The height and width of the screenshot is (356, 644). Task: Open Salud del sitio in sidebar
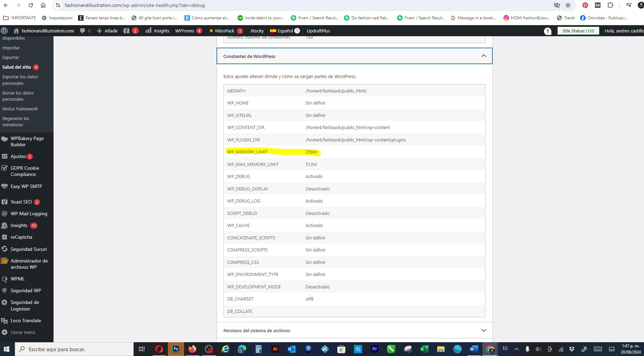(20, 67)
